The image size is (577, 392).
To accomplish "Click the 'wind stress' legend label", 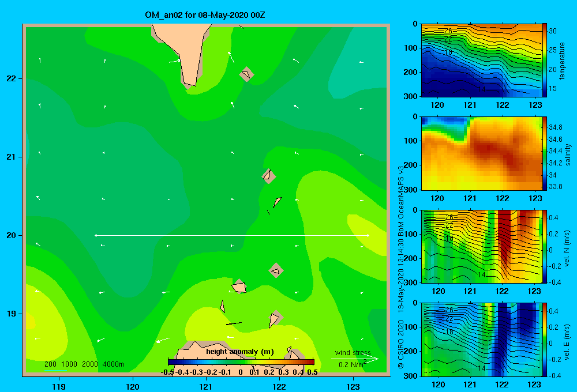I will coord(353,353).
